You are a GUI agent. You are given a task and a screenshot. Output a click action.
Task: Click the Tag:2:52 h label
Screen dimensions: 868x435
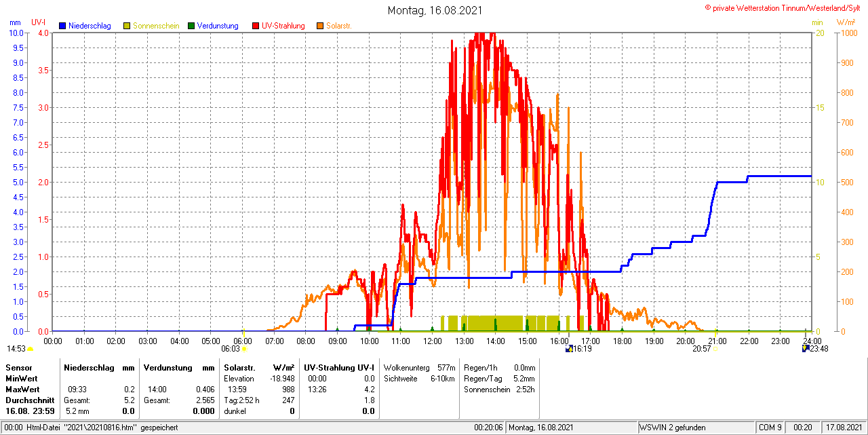(241, 400)
